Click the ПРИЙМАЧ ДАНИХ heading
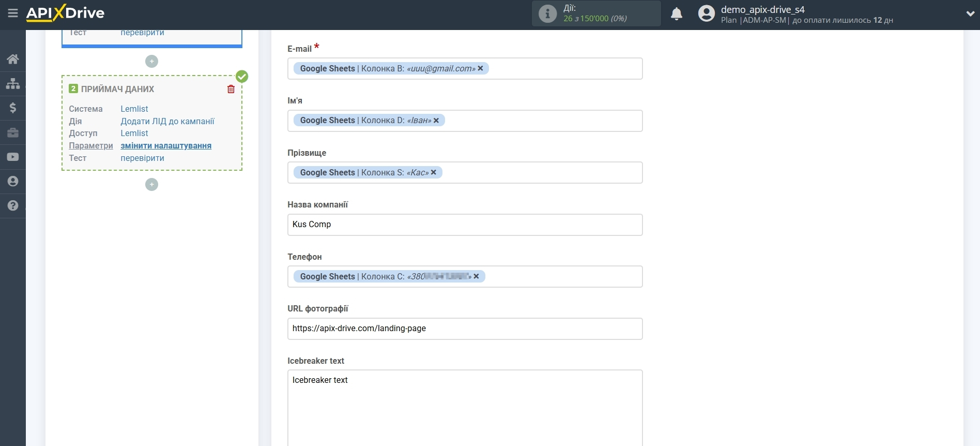Viewport: 980px width, 446px height. pos(117,89)
